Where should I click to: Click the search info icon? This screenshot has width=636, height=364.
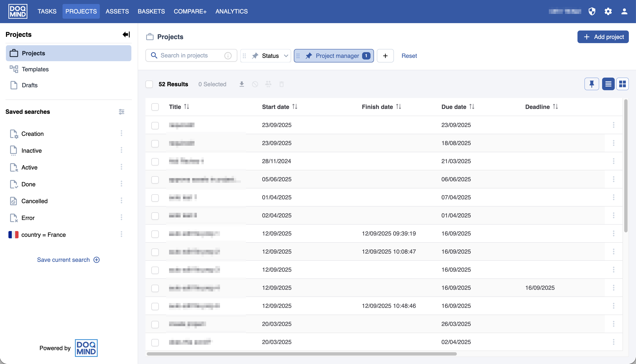click(228, 56)
